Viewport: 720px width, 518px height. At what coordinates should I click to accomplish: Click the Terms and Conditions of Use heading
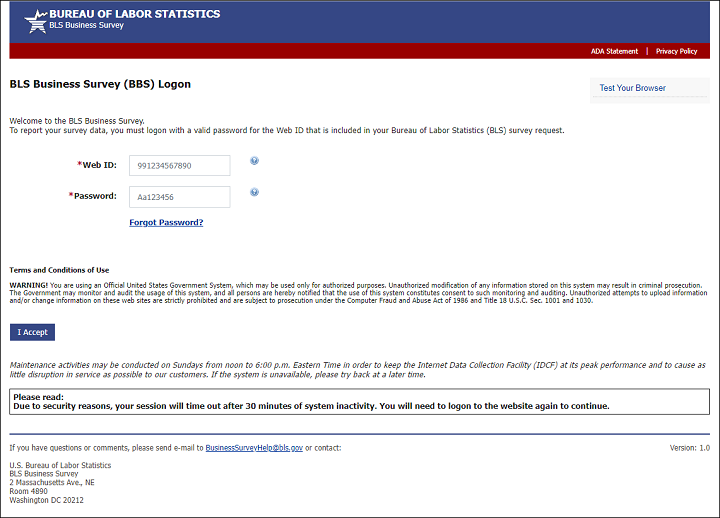pos(59,270)
